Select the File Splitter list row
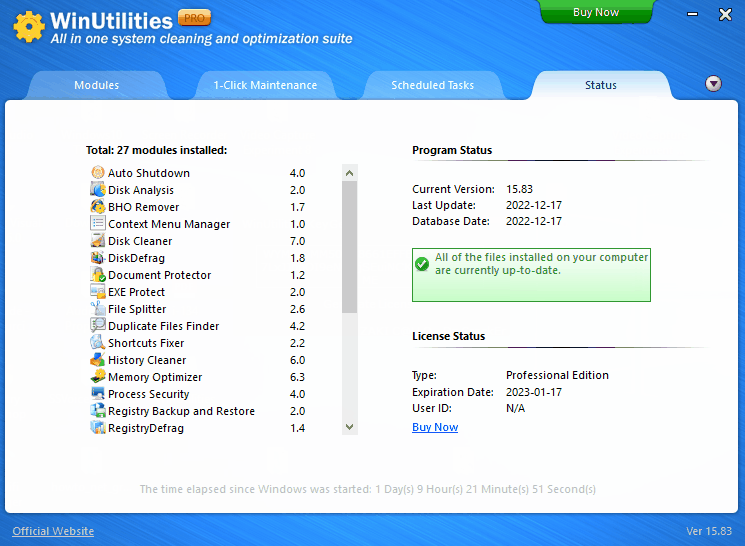The height and width of the screenshot is (546, 745). pyautogui.click(x=199, y=308)
